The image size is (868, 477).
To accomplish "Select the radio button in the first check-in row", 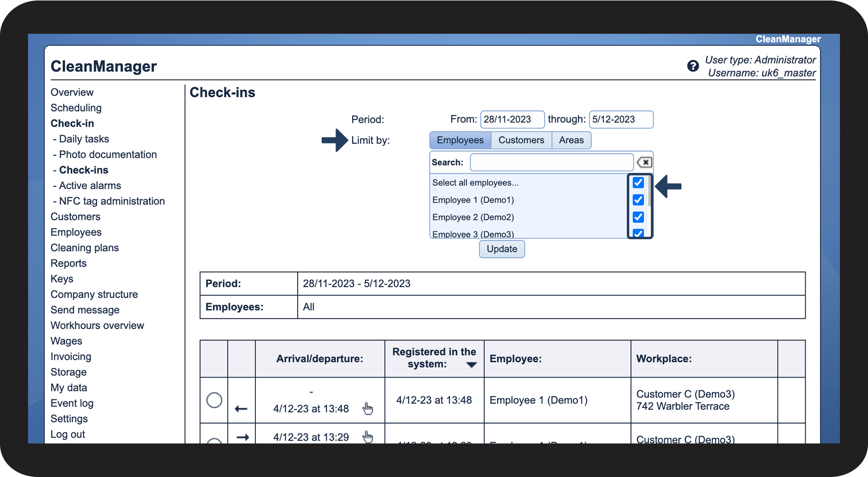I will [214, 400].
